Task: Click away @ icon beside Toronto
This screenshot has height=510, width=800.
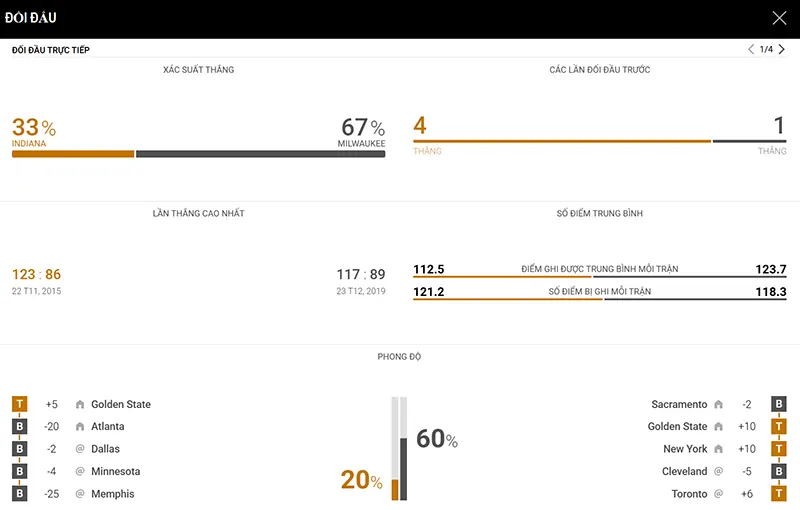Action: pos(718,494)
